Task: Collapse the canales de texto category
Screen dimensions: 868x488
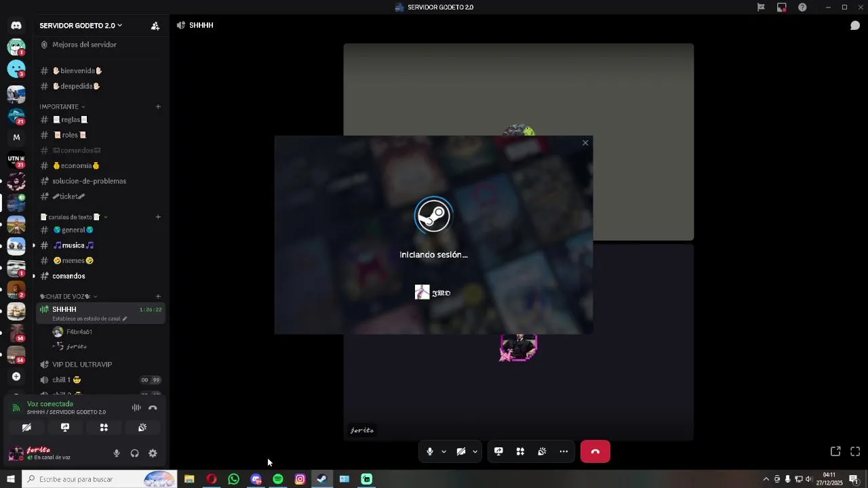Action: pos(74,217)
